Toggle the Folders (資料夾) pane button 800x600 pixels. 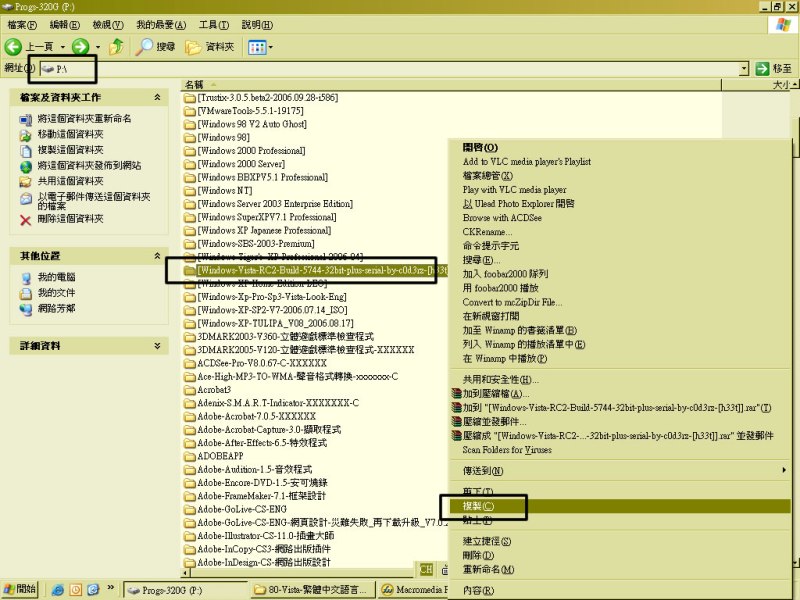pyautogui.click(x=210, y=47)
